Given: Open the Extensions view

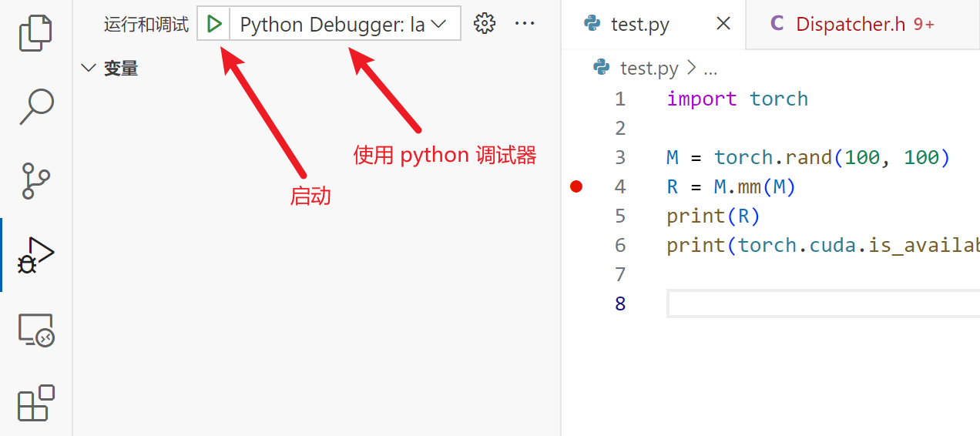Looking at the screenshot, I should click(x=35, y=402).
